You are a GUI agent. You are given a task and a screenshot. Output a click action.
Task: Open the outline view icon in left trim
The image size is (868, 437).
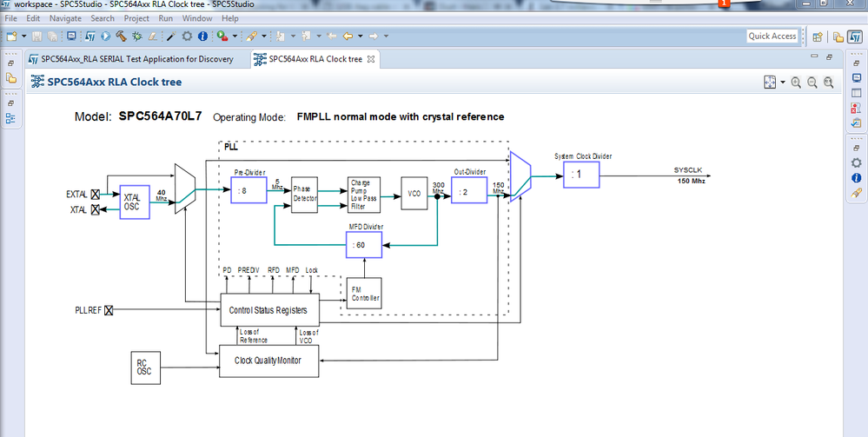pos(11,118)
